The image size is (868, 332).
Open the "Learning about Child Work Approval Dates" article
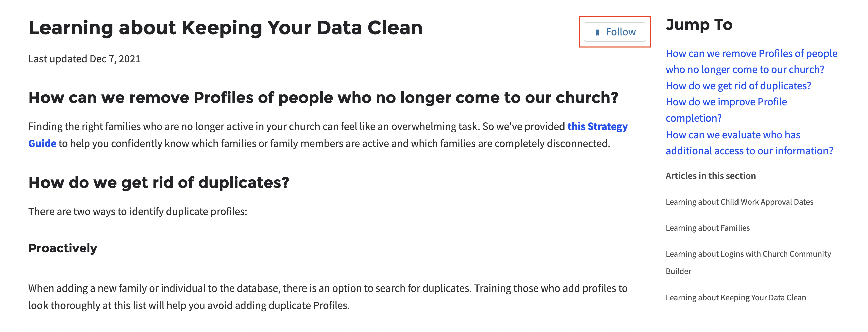739,202
